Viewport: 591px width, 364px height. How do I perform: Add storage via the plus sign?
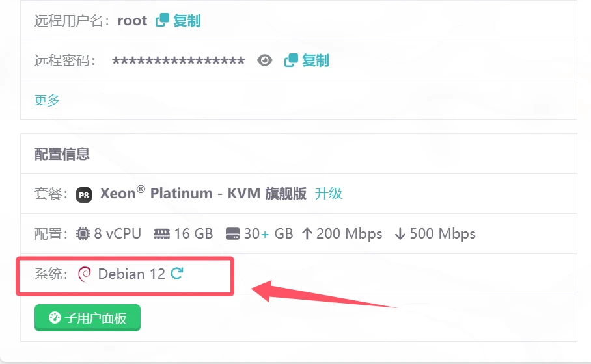click(x=265, y=234)
